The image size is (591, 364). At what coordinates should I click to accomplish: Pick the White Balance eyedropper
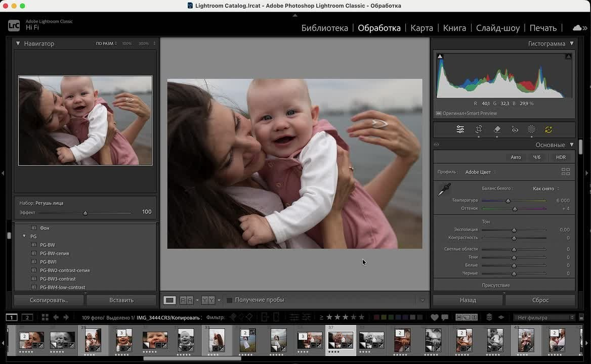444,190
